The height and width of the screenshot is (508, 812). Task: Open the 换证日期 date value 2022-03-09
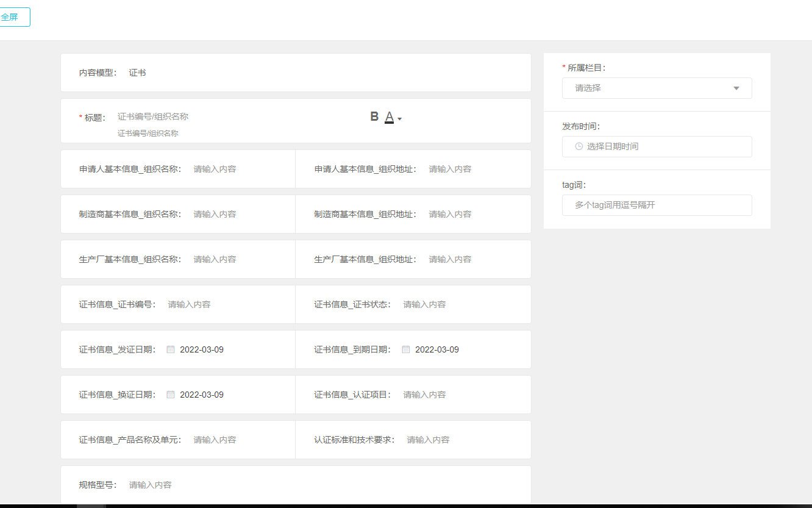[202, 395]
